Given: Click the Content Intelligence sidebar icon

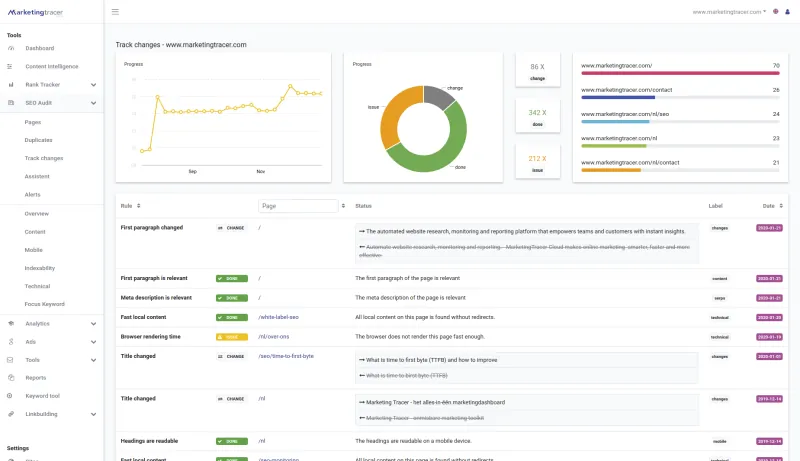Looking at the screenshot, I should click(10, 66).
